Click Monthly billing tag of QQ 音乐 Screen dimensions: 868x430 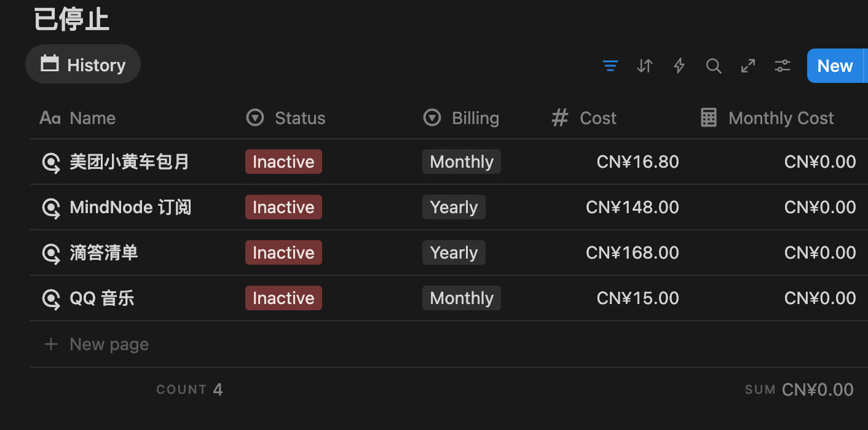point(462,298)
